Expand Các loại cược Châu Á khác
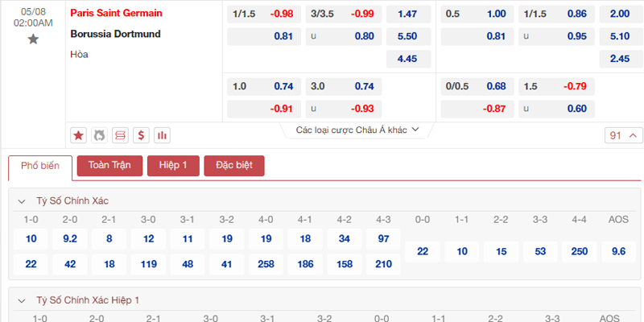This screenshot has height=322, width=644. coord(357,130)
